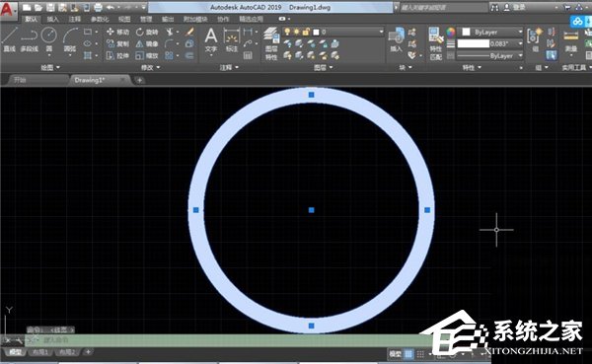Expand the Layers (图层) panel
Screen dimensions: 592x364
click(324, 68)
